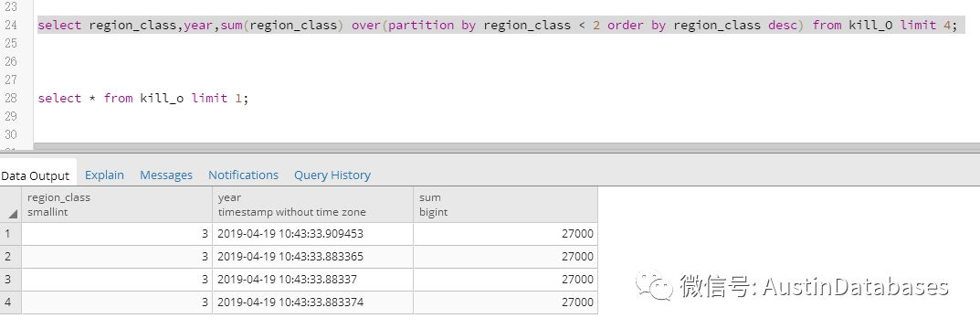Click cell 2019-04-19 10:43:33.883374

coord(312,302)
